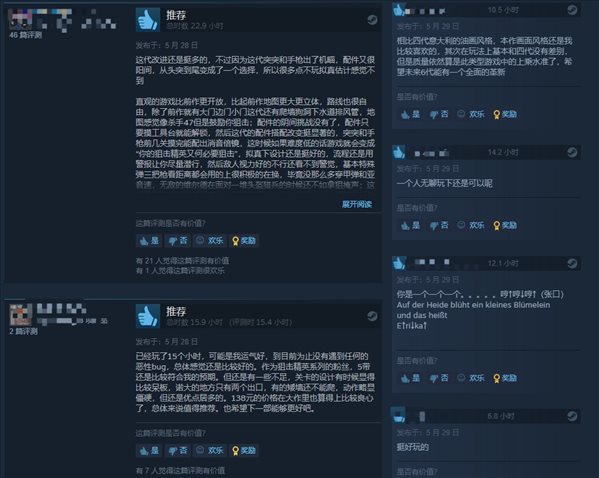Viewport: 599px width, 478px height.
Task: Vote 否 (no) on the 15.9-hour review
Action: coord(178,450)
